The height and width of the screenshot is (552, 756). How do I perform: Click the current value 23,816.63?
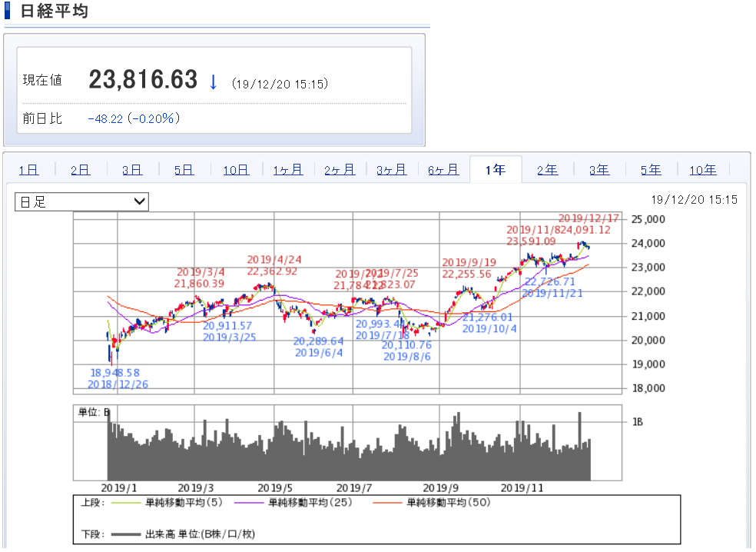tap(143, 80)
